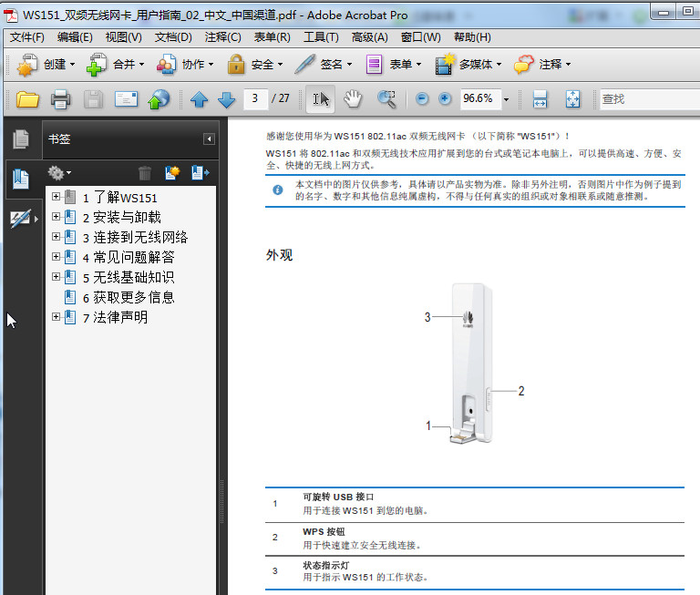Expand bookmark 1 了解WS151
The height and width of the screenshot is (595, 700).
click(56, 197)
